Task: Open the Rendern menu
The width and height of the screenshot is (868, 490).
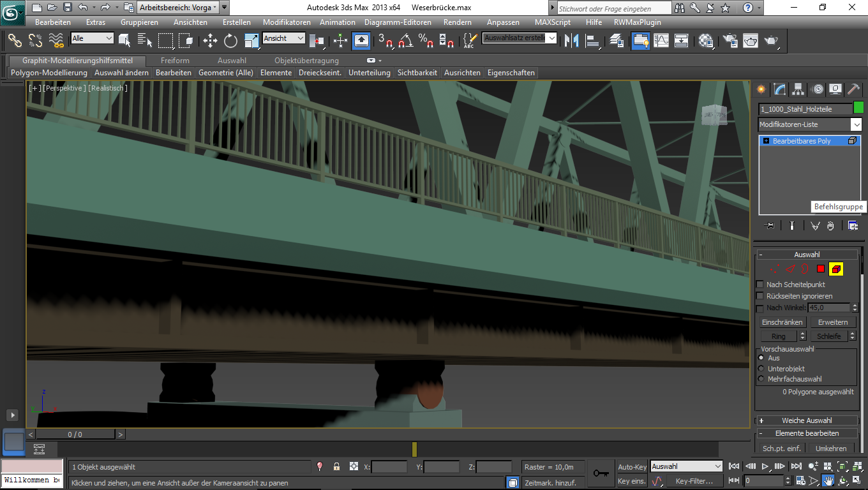Action: coord(457,22)
